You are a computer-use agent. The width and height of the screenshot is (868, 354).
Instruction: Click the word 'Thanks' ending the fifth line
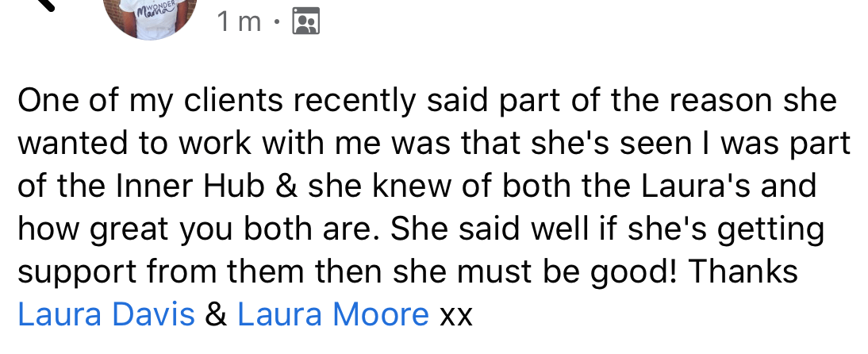[x=743, y=271]
